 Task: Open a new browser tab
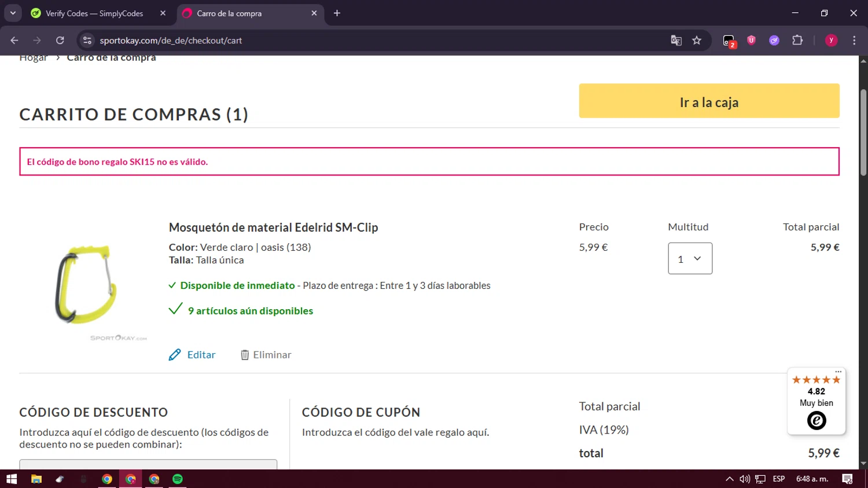pos(337,13)
